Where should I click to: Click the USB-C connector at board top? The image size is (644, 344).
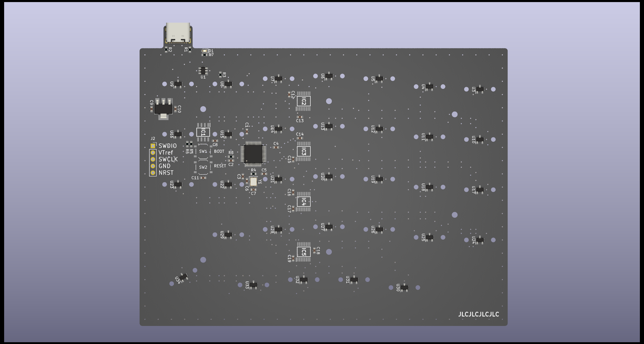[178, 33]
